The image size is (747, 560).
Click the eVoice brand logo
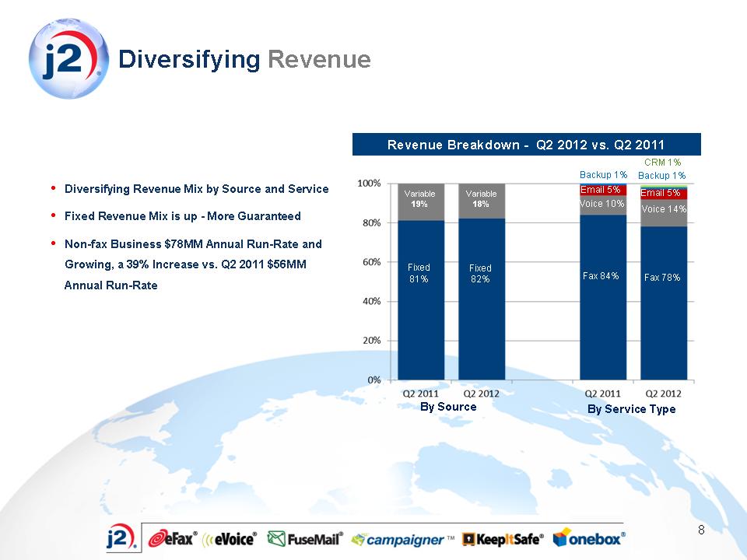coord(230,539)
